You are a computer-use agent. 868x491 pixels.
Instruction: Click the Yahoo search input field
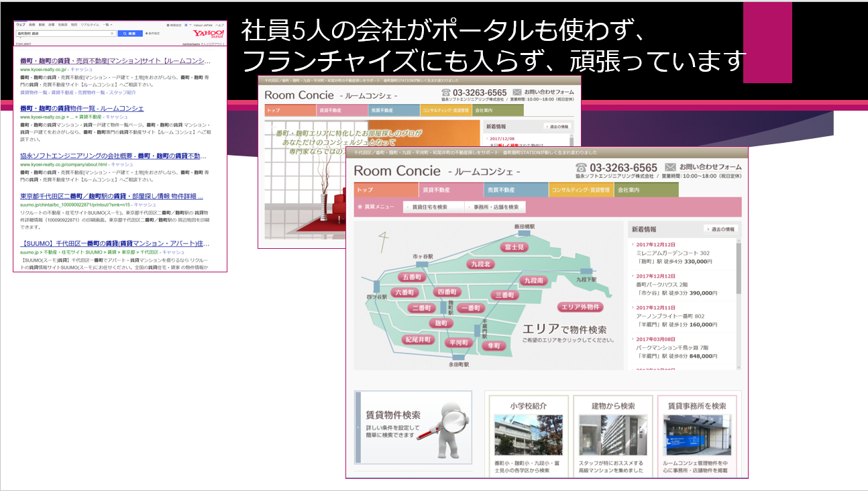66,33
